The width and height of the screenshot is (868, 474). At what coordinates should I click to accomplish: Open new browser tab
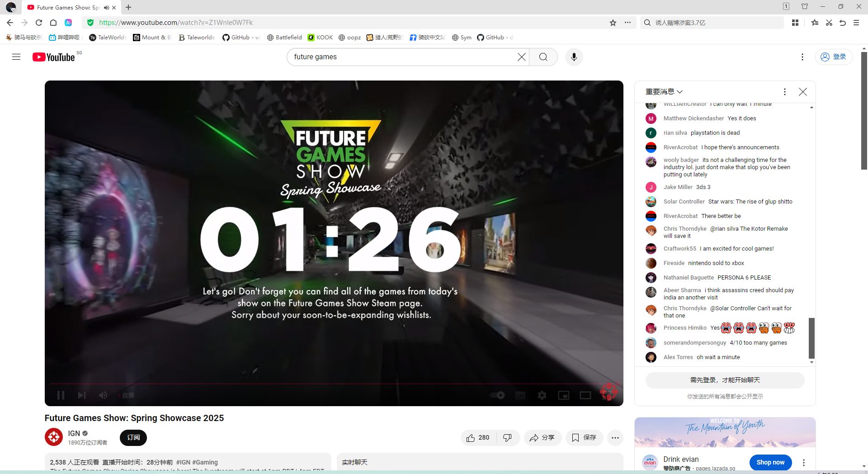[x=128, y=7]
